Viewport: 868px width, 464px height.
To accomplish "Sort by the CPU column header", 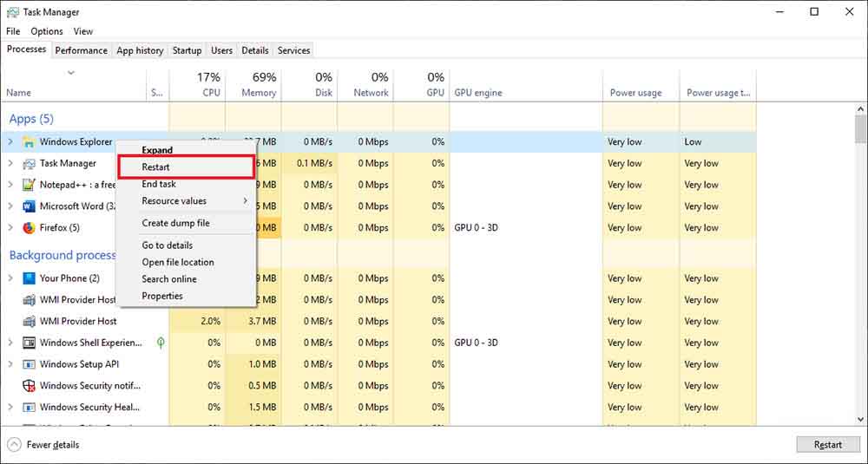I will coord(197,85).
